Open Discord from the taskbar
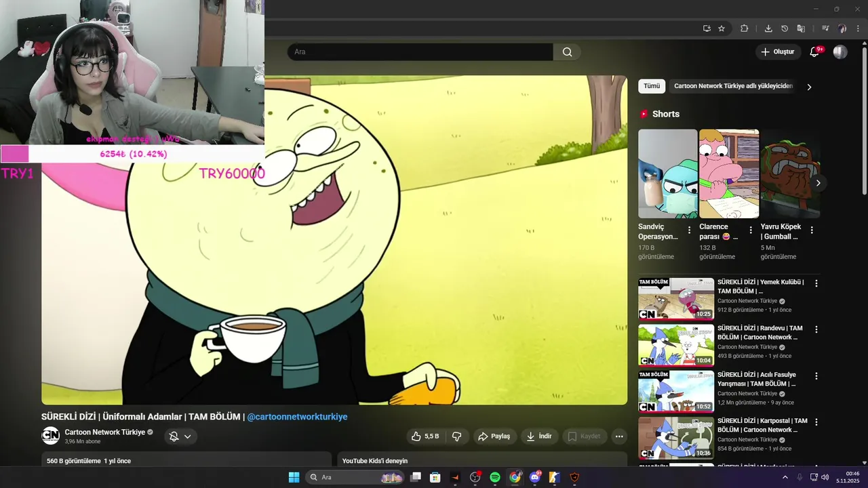868x488 pixels. [x=535, y=477]
